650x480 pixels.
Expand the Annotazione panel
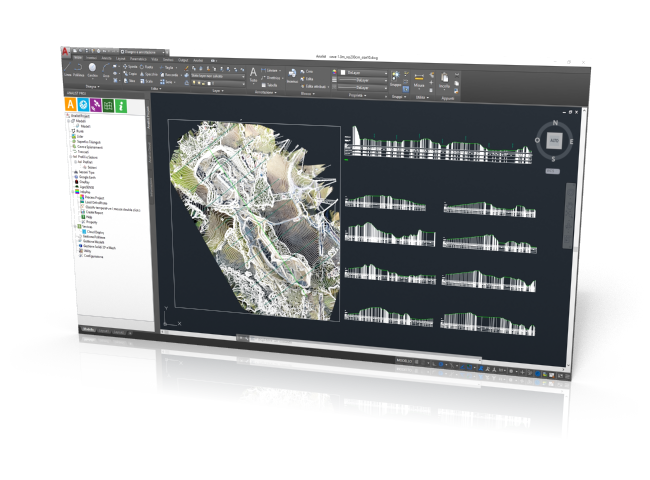pos(265,92)
